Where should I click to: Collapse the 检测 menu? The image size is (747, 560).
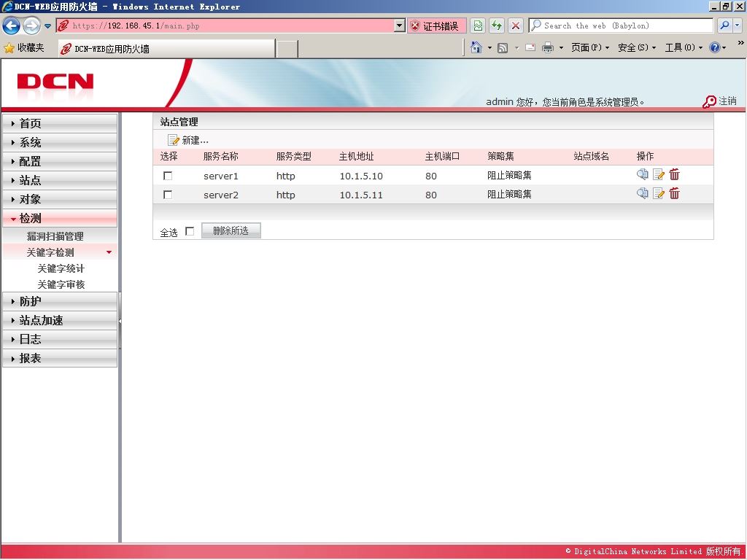60,219
